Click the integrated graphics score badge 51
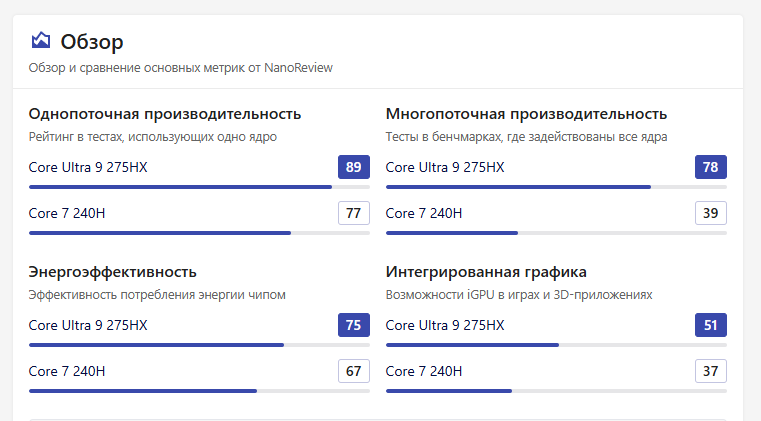This screenshot has width=761, height=421. pos(711,325)
